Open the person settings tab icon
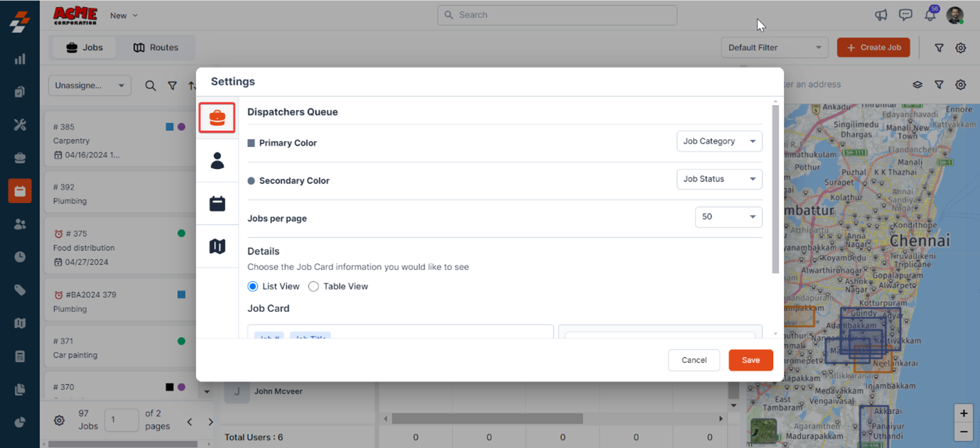This screenshot has height=448, width=980. tap(217, 161)
